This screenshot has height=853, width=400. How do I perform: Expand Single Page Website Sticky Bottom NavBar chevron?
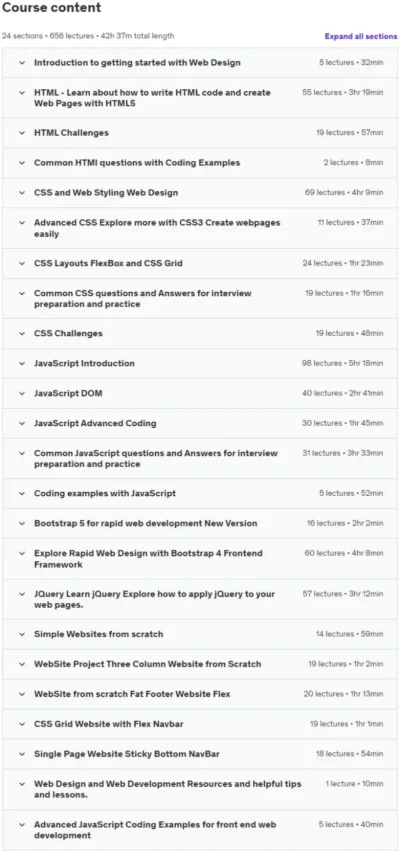pos(22,754)
